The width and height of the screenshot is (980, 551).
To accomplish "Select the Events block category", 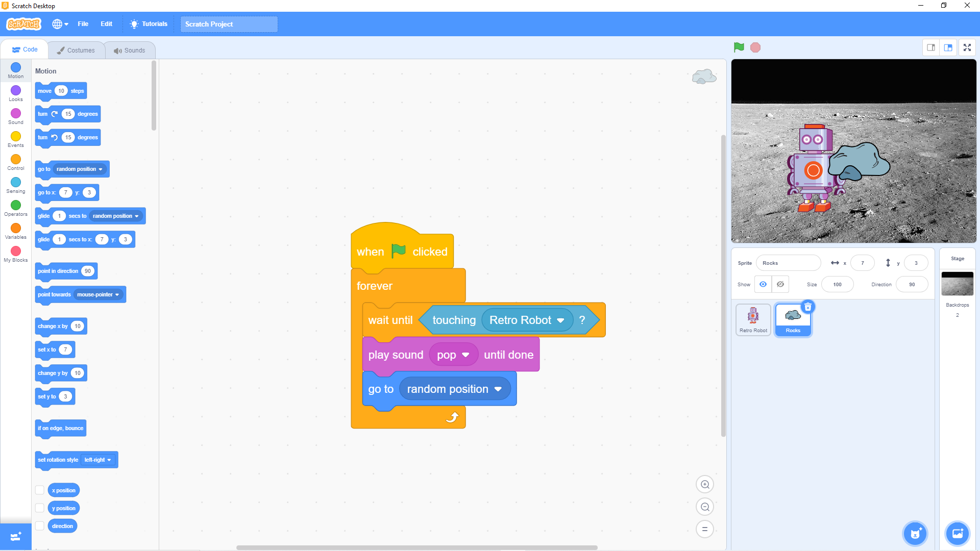I will [16, 140].
